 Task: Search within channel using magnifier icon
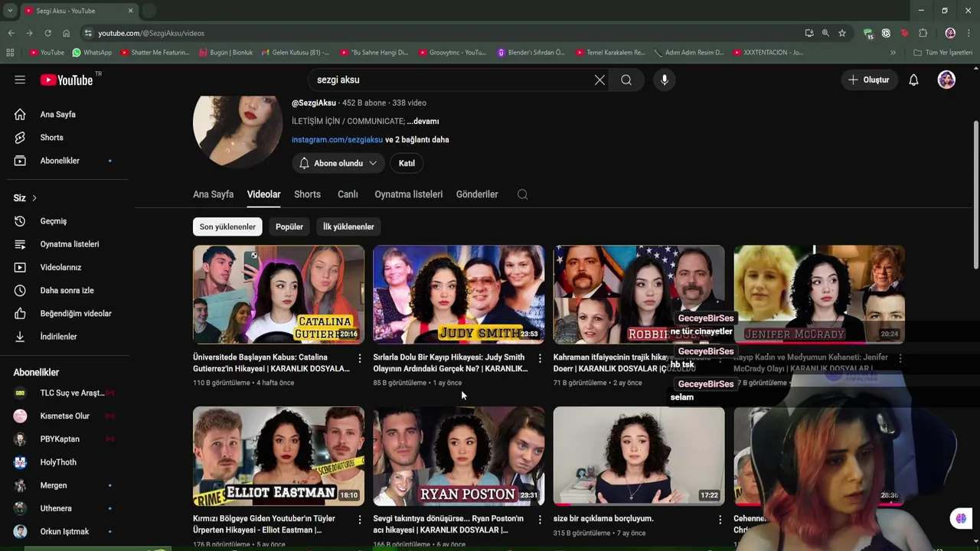click(x=522, y=194)
